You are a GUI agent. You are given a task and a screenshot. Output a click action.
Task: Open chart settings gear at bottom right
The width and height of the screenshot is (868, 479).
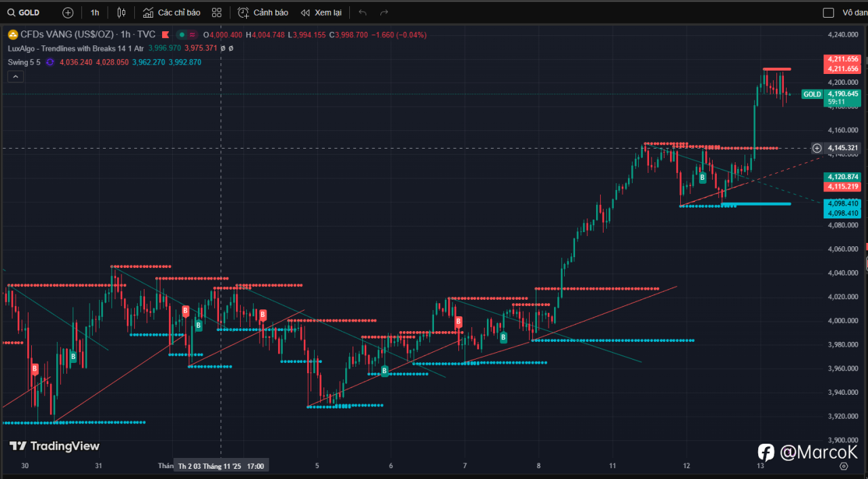(844, 466)
